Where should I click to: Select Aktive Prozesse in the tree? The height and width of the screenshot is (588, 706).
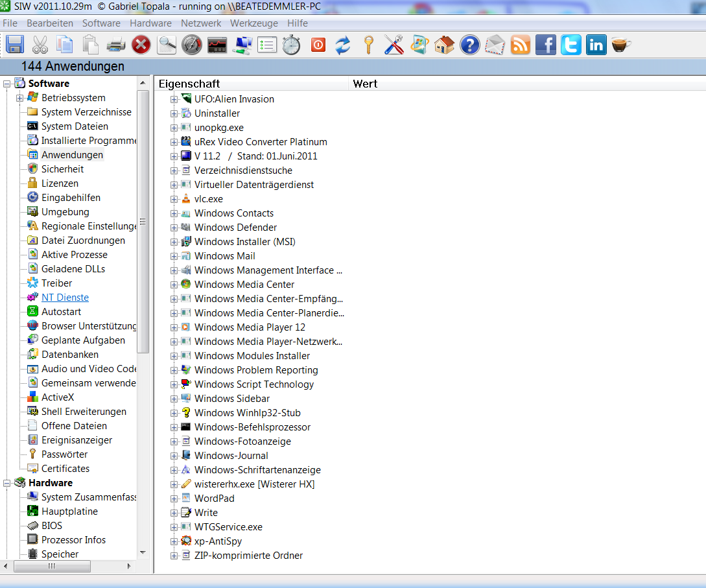(75, 255)
